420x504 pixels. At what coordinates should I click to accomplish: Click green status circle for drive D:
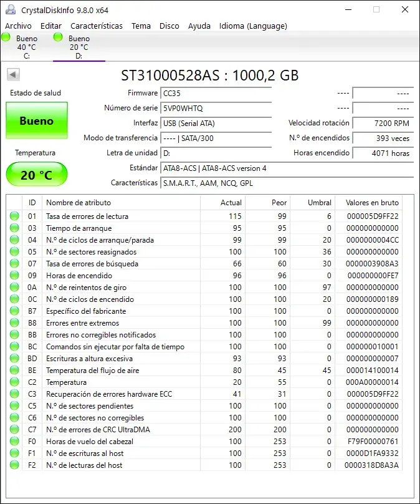point(58,37)
